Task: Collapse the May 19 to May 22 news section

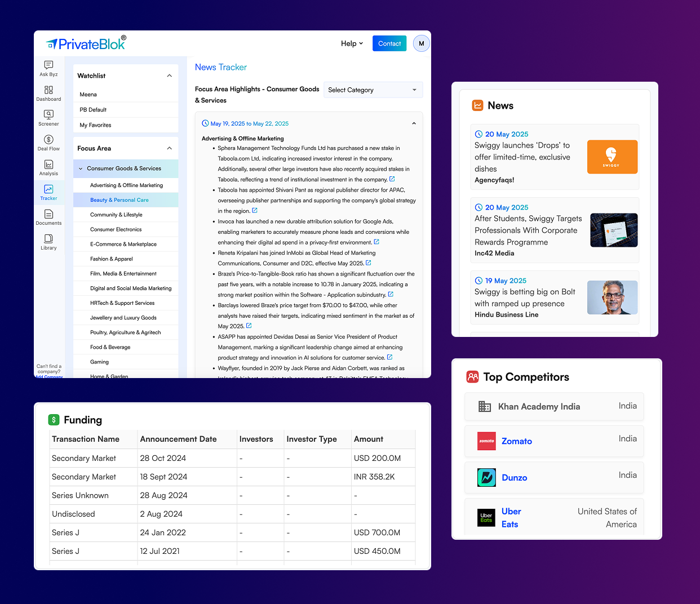Action: pos(414,123)
